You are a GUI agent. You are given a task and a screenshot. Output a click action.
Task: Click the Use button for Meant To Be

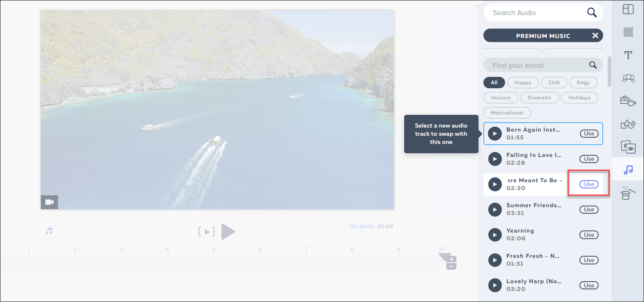pyautogui.click(x=588, y=184)
